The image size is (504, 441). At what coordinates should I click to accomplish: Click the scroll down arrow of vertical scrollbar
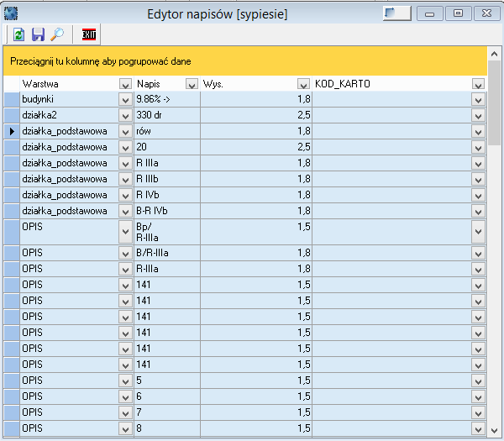coord(495,430)
